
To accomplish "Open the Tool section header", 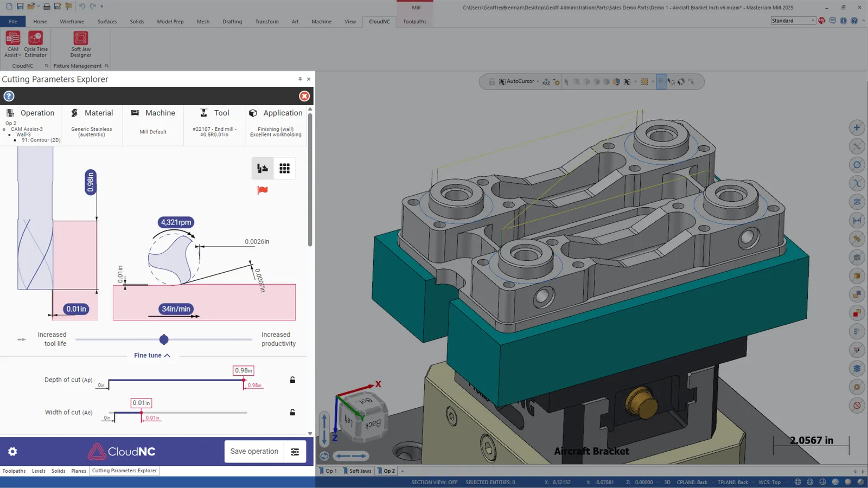I will (214, 113).
